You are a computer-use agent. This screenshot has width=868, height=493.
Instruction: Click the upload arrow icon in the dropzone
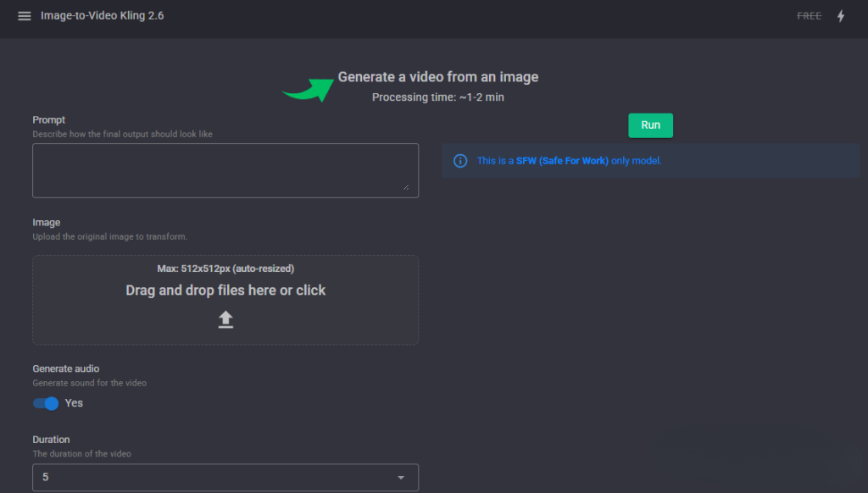(225, 319)
